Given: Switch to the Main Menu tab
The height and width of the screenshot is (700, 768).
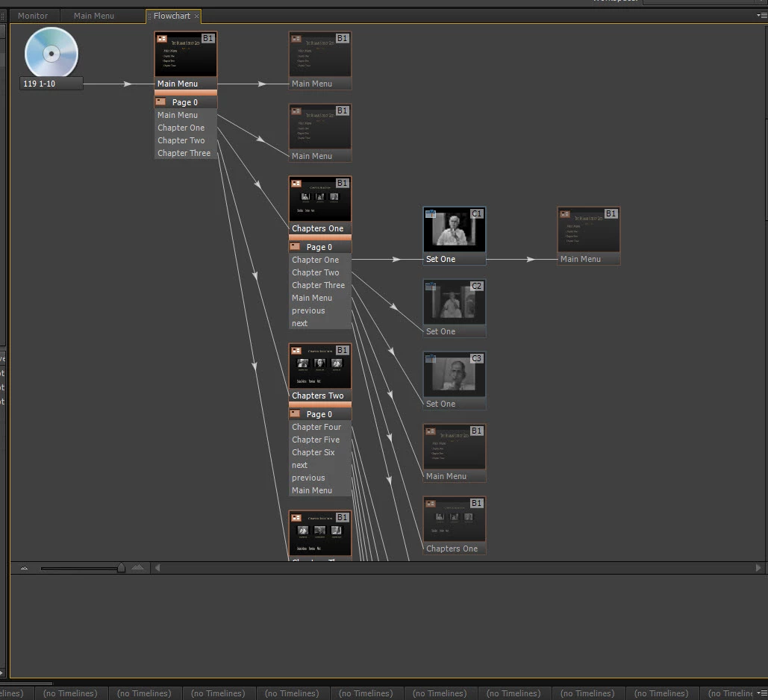Looking at the screenshot, I should tap(94, 16).
